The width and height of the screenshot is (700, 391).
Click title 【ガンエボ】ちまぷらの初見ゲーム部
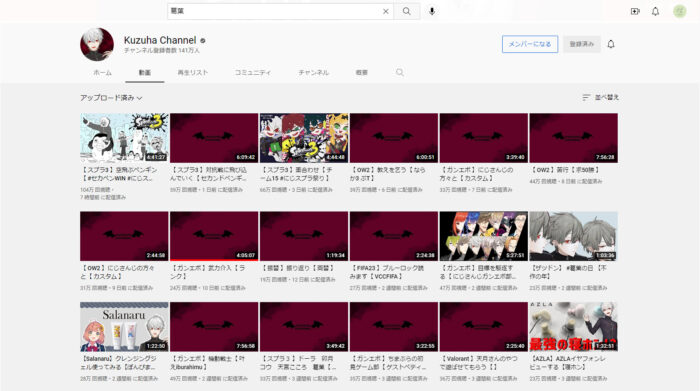388,363
